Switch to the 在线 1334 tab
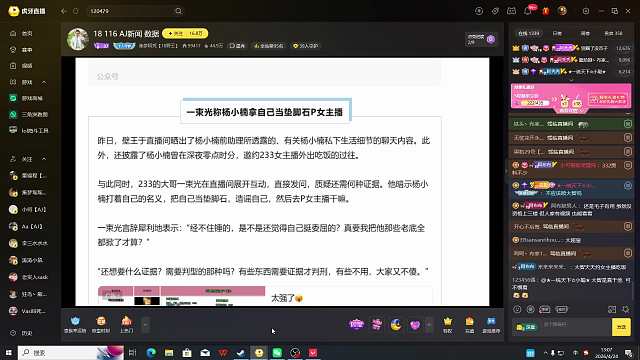 point(529,33)
